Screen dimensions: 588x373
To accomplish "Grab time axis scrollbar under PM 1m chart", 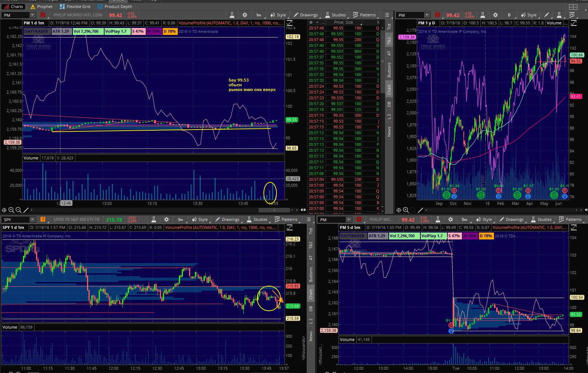I will click(x=274, y=210).
